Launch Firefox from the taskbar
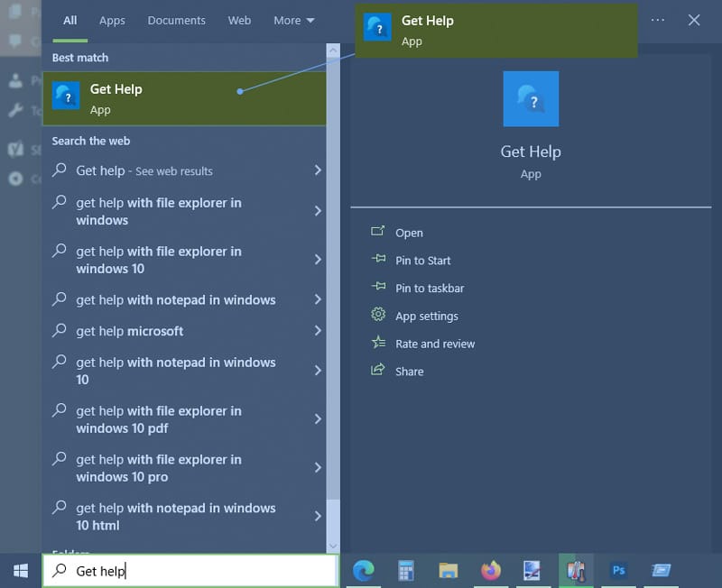The height and width of the screenshot is (588, 722). (x=490, y=571)
